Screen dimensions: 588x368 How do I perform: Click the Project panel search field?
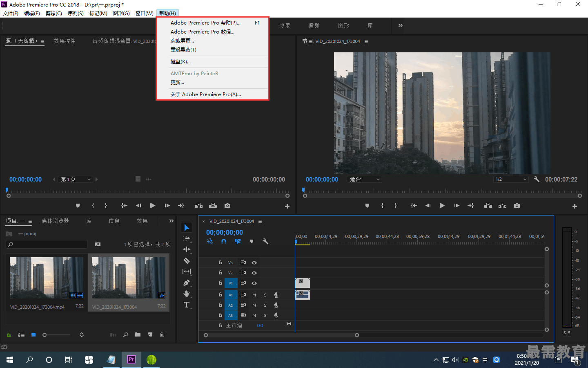pyautogui.click(x=47, y=244)
